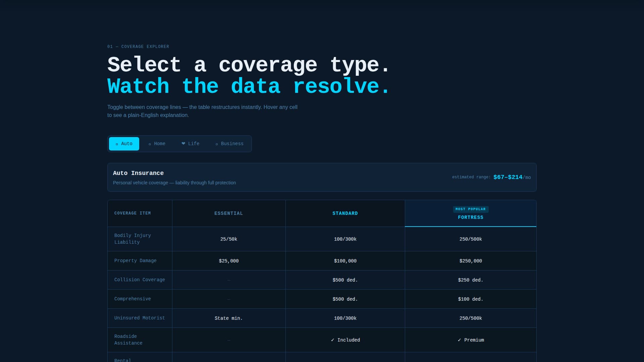Click the Essential dash cell for Collision

229,280
